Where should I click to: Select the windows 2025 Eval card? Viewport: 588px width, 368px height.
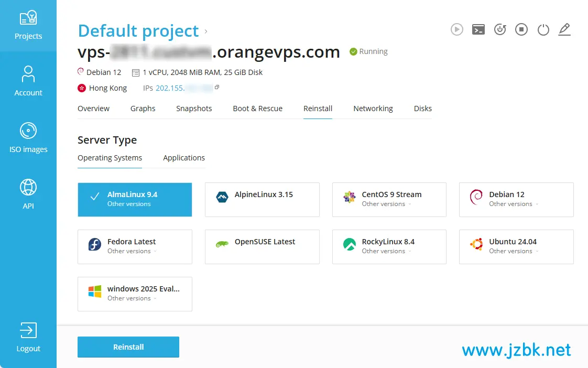click(135, 294)
